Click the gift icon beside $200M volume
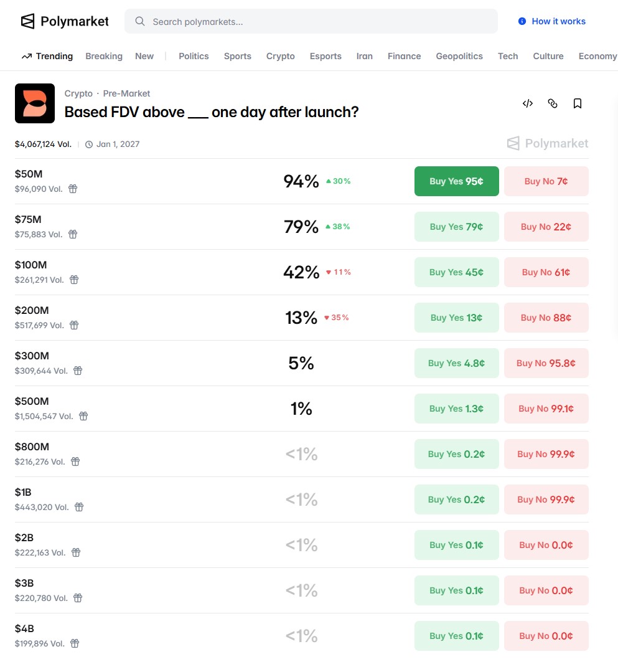This screenshot has height=672, width=618. coord(74,325)
